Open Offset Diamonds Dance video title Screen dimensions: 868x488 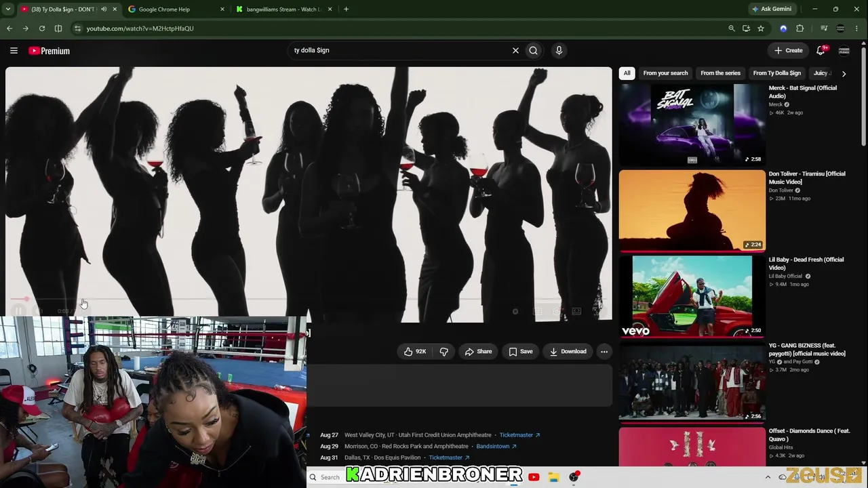pyautogui.click(x=809, y=435)
